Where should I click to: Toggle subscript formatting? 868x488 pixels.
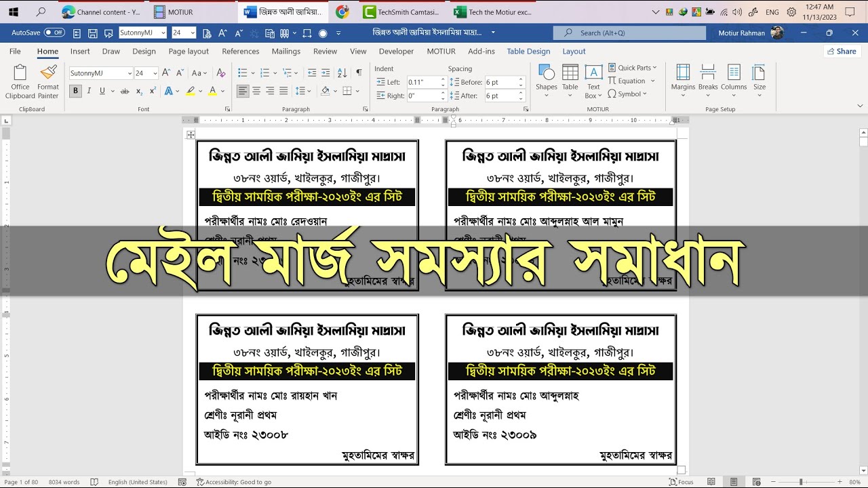(139, 91)
